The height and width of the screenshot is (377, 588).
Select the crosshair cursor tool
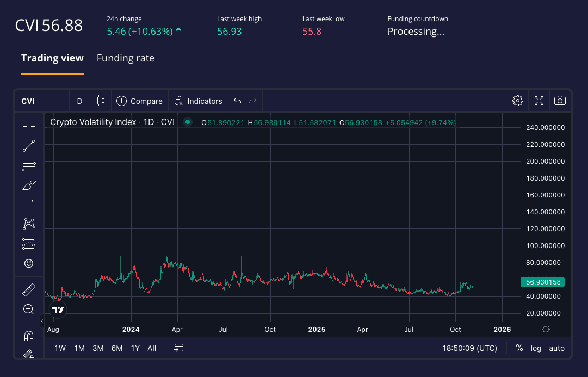point(29,126)
